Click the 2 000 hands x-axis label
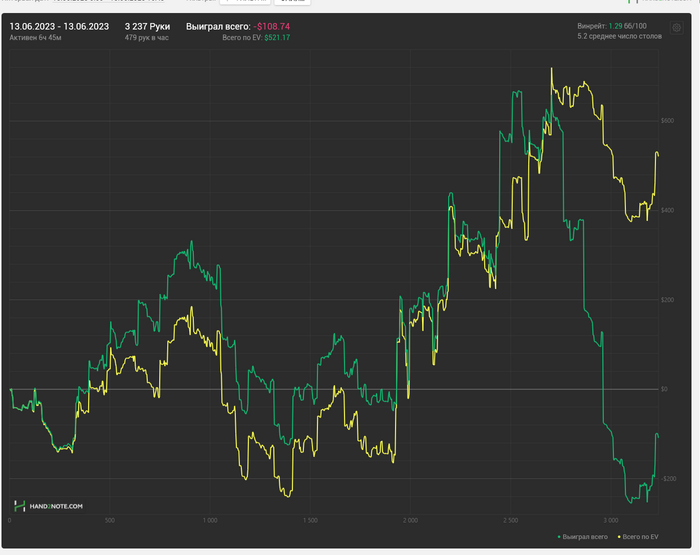The image size is (700, 555). [410, 520]
